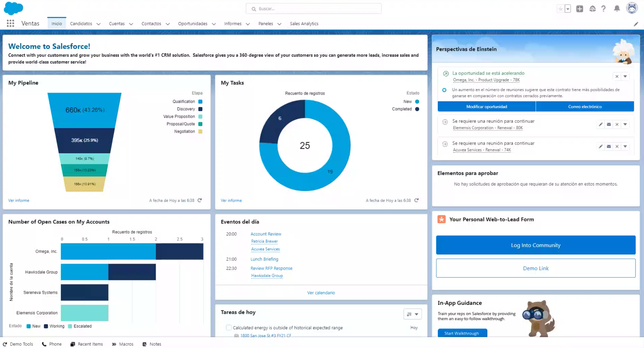Open the user profile avatar
The width and height of the screenshot is (644, 348).
point(632,8)
